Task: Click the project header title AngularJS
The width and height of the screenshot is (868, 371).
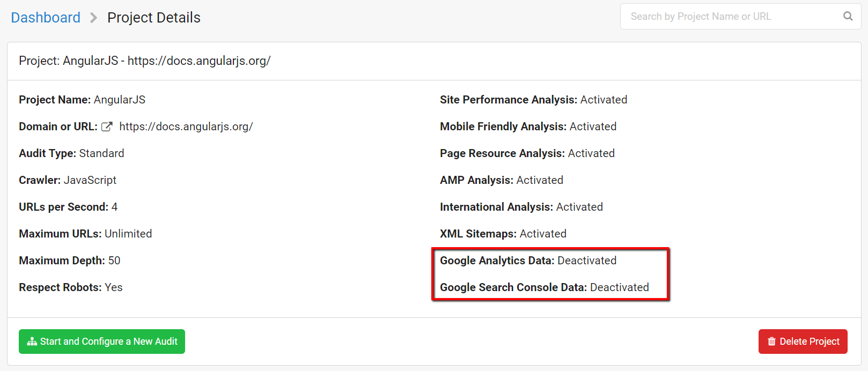Action: pyautogui.click(x=145, y=61)
